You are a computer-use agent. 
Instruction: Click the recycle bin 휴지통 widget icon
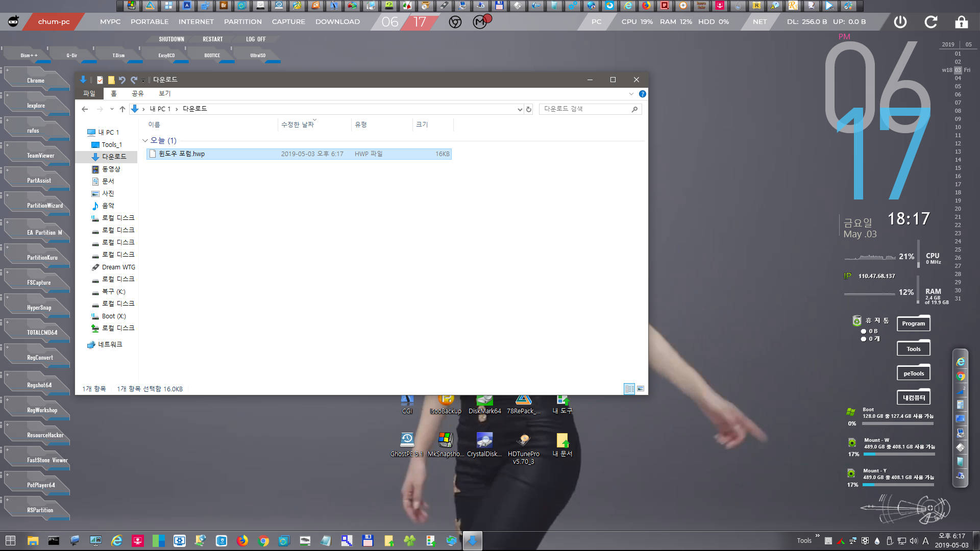pos(857,320)
